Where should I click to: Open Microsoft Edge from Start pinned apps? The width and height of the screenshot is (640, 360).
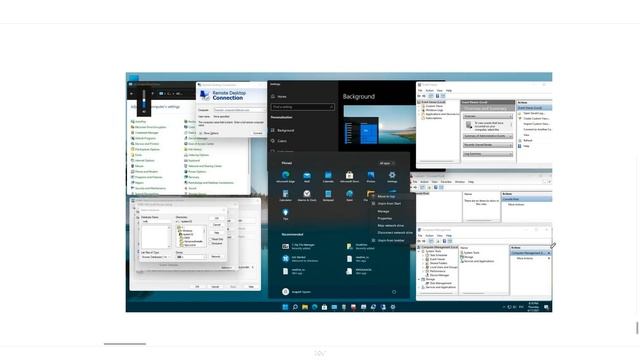285,176
